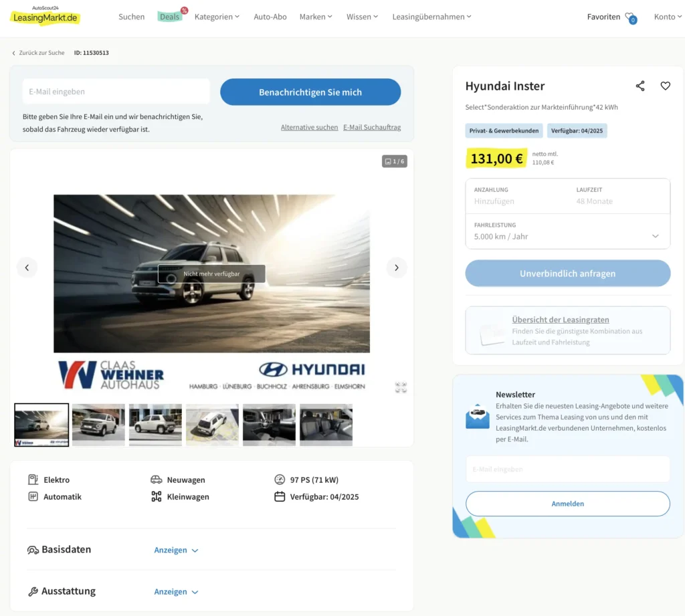This screenshot has height=616, width=685.
Task: Select third thumbnail side view of car
Action: [155, 425]
